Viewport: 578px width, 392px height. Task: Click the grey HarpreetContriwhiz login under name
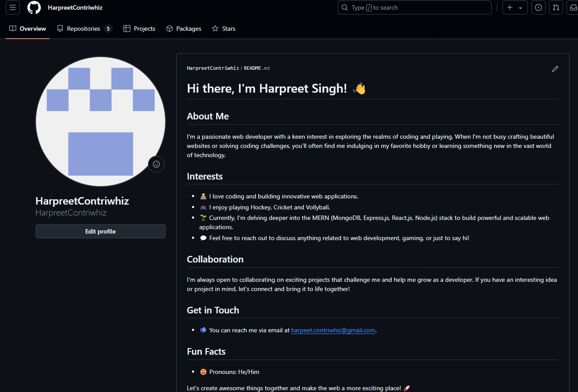point(71,212)
